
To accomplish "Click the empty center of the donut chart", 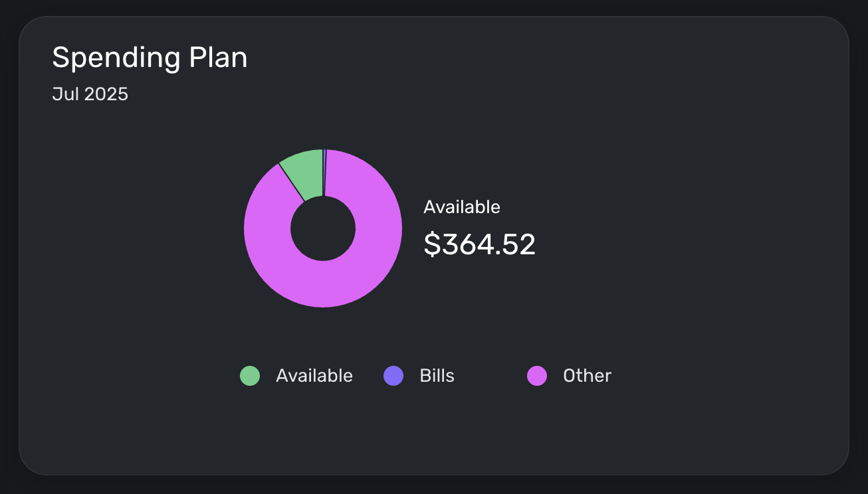I will 323,228.
